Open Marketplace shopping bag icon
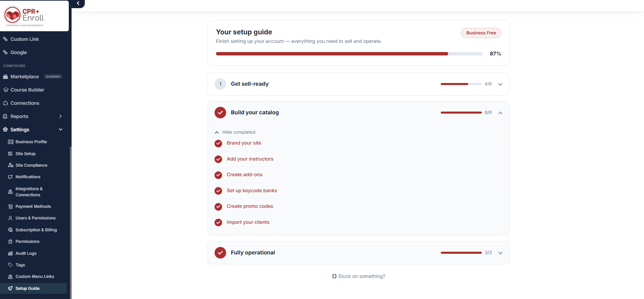Image resolution: width=644 pixels, height=299 pixels. tap(5, 77)
